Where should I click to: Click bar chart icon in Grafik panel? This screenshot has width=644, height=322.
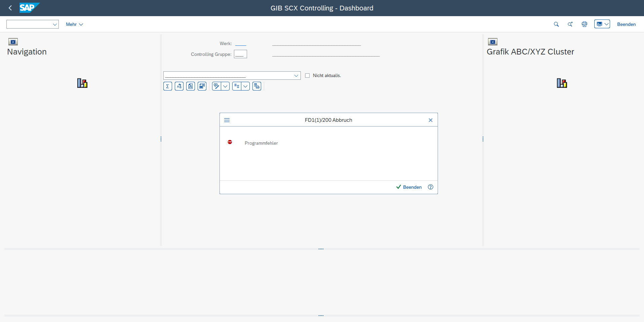pyautogui.click(x=562, y=83)
